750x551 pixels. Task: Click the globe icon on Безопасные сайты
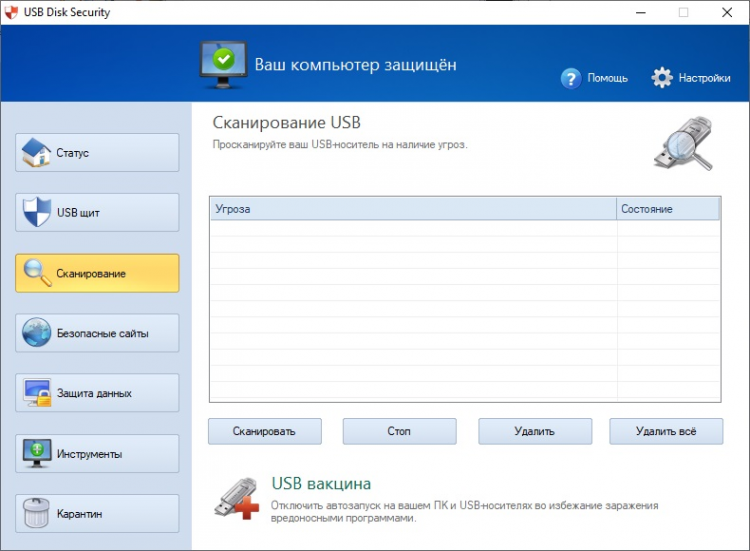(36, 332)
